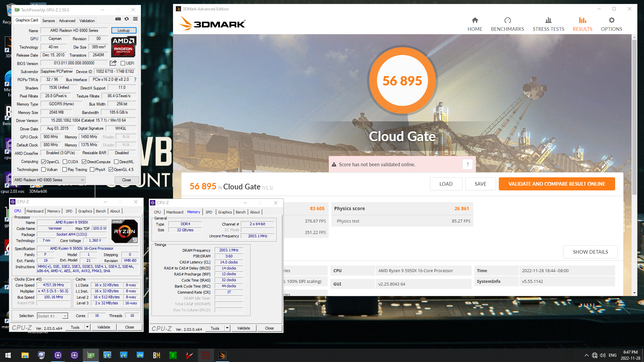Open the Validation tab in GPU-Z

point(87,21)
